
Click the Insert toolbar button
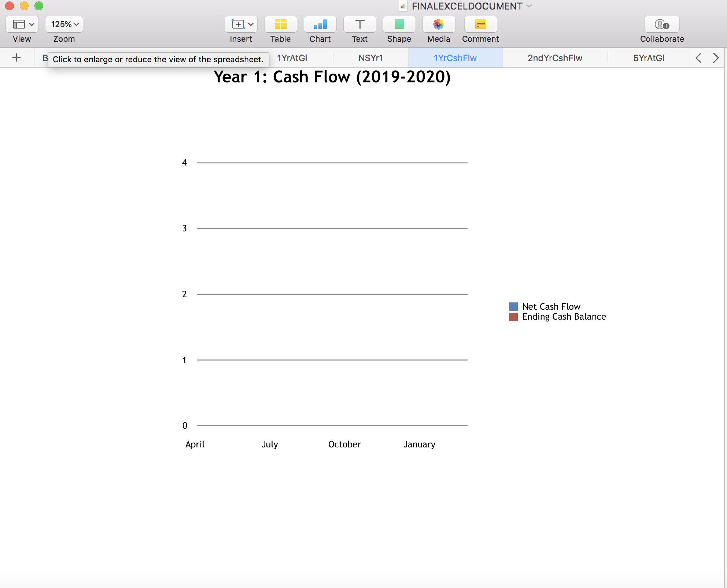(241, 24)
